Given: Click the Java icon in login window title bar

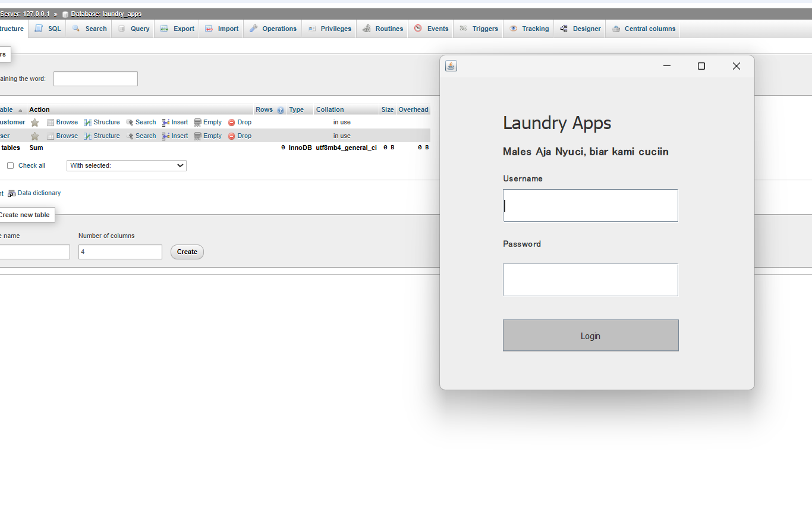Looking at the screenshot, I should 451,66.
